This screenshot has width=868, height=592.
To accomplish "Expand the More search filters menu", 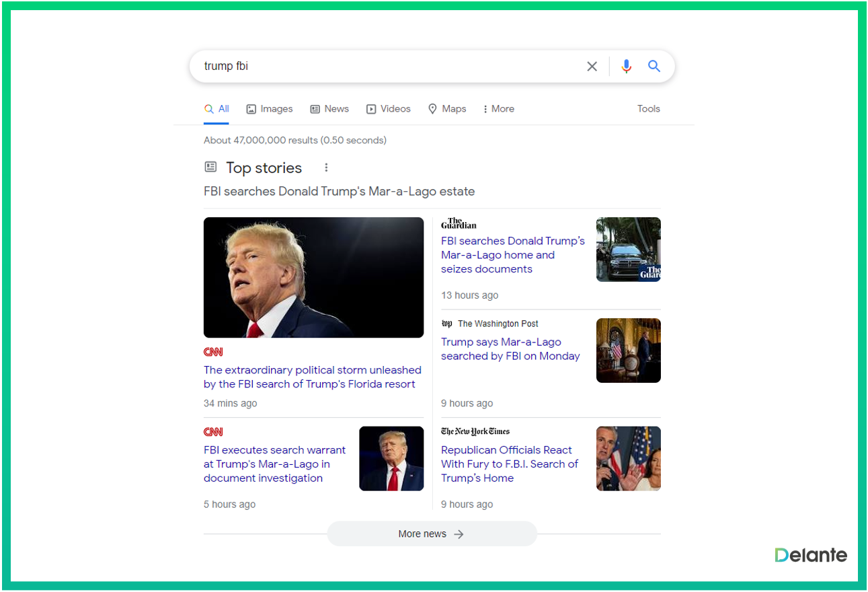I will (x=498, y=109).
